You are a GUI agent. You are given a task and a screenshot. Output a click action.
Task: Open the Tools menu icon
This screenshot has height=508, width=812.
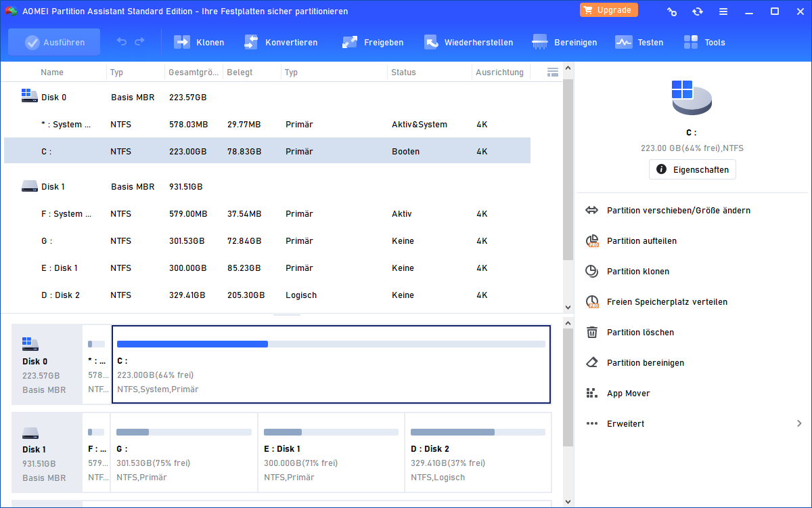[691, 42]
